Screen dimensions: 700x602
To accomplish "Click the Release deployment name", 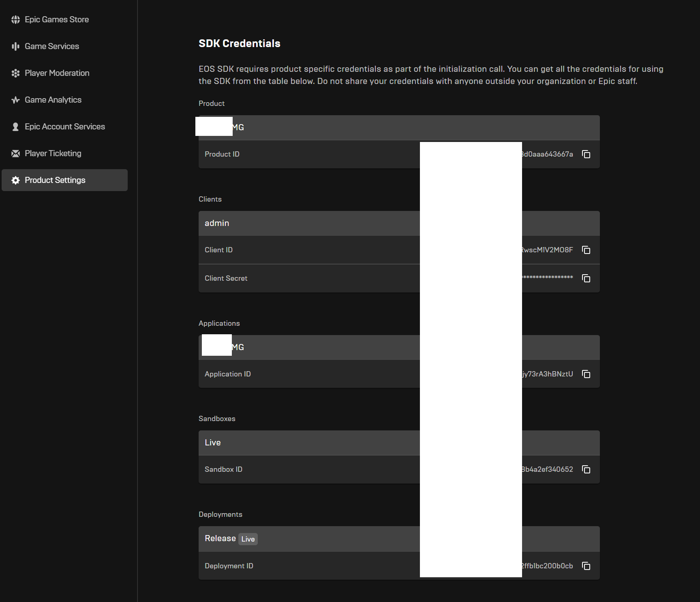I will [220, 538].
